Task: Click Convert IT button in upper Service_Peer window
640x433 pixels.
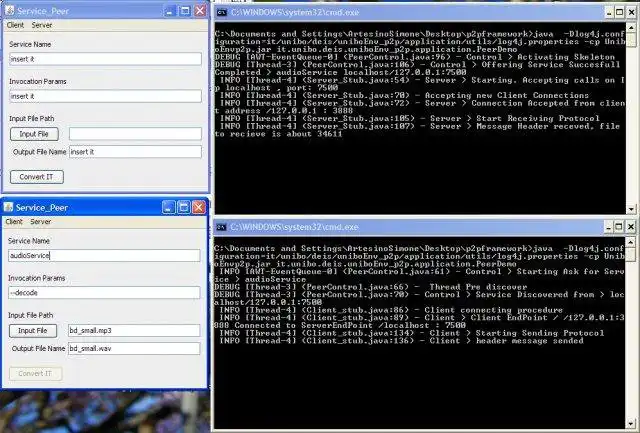Action: click(x=36, y=177)
